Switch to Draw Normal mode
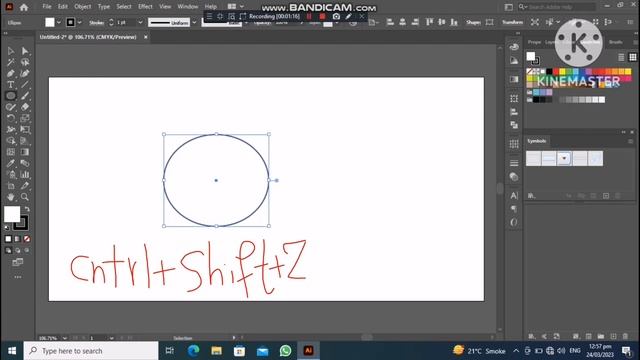 pyautogui.click(x=8, y=250)
